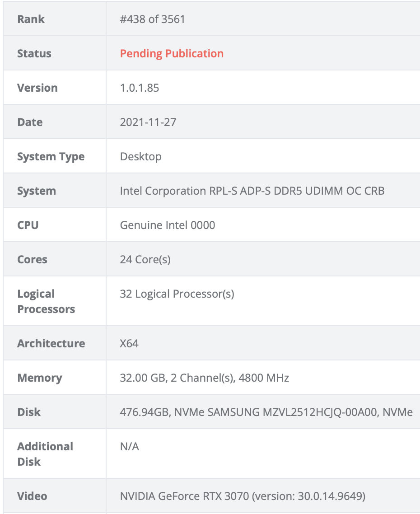The width and height of the screenshot is (420, 514).
Task: Click the rank value #438 of 3561
Action: (x=153, y=19)
